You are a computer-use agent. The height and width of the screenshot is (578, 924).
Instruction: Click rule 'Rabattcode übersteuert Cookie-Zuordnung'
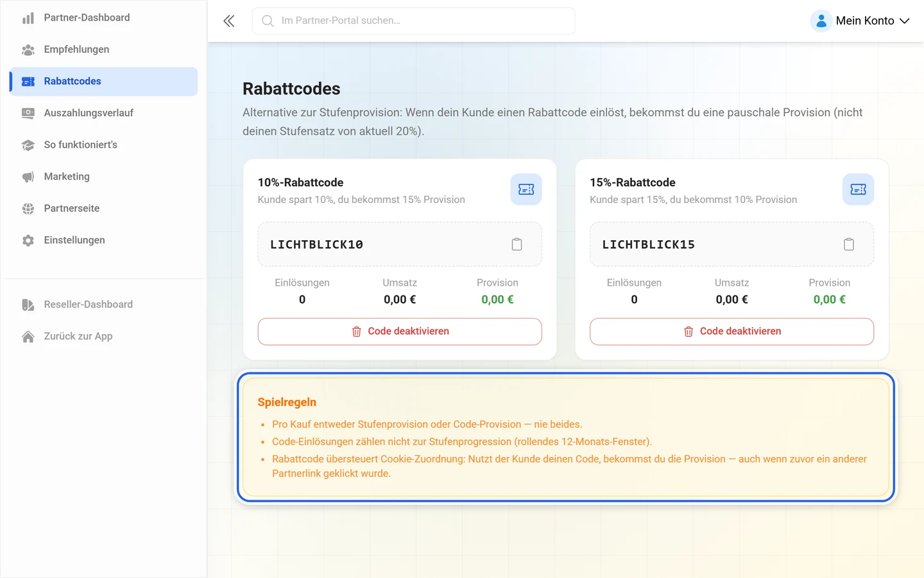[569, 466]
